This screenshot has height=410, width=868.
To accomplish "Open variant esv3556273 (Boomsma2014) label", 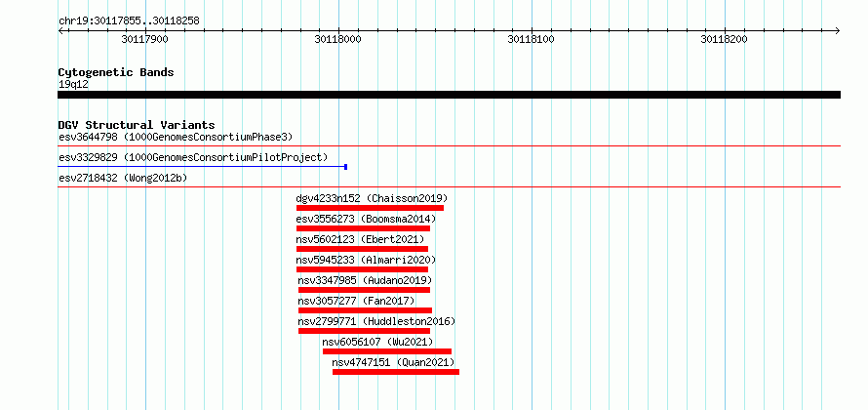I will pyautogui.click(x=366, y=219).
